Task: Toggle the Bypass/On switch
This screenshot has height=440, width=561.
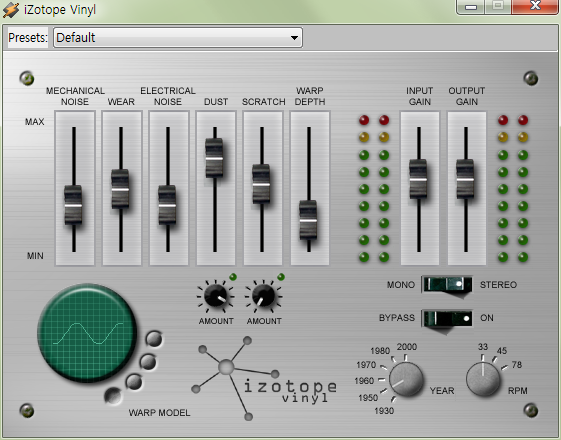Action: point(447,318)
